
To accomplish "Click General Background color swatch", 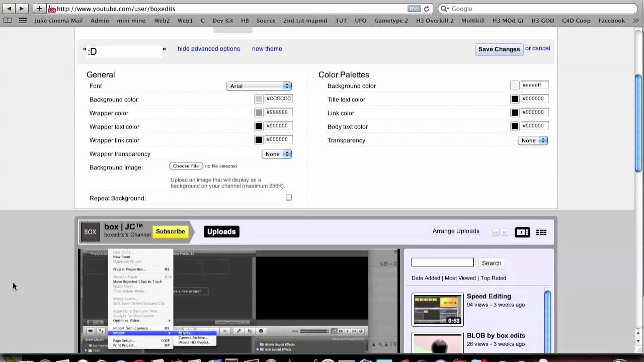I will [x=259, y=99].
